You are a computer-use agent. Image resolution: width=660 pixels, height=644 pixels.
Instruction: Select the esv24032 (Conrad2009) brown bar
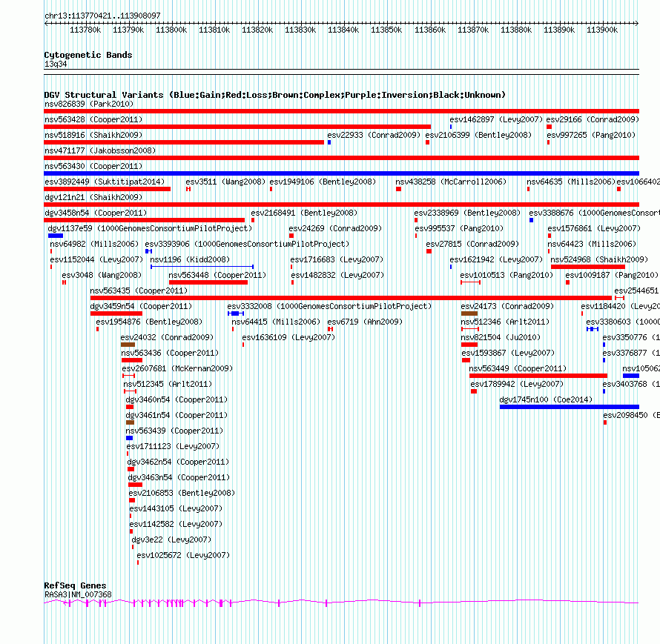(128, 345)
